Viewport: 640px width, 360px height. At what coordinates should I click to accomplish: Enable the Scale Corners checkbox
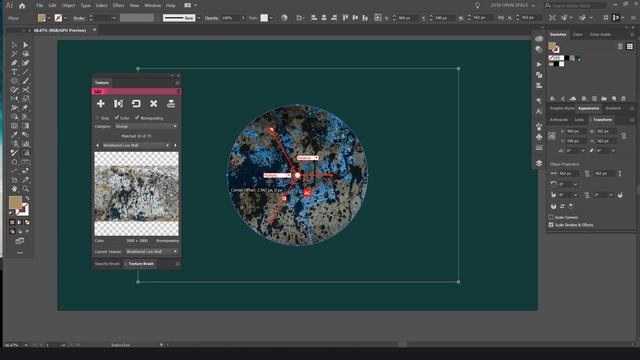click(551, 217)
